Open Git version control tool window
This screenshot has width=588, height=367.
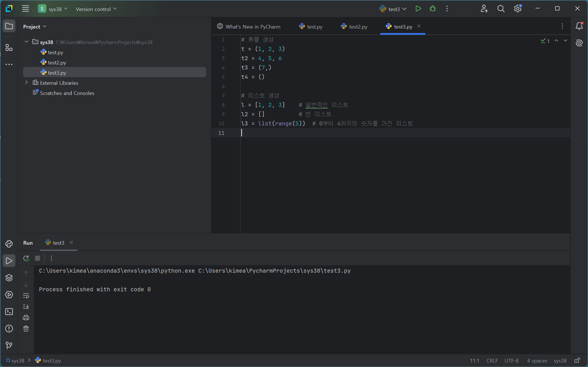9,345
